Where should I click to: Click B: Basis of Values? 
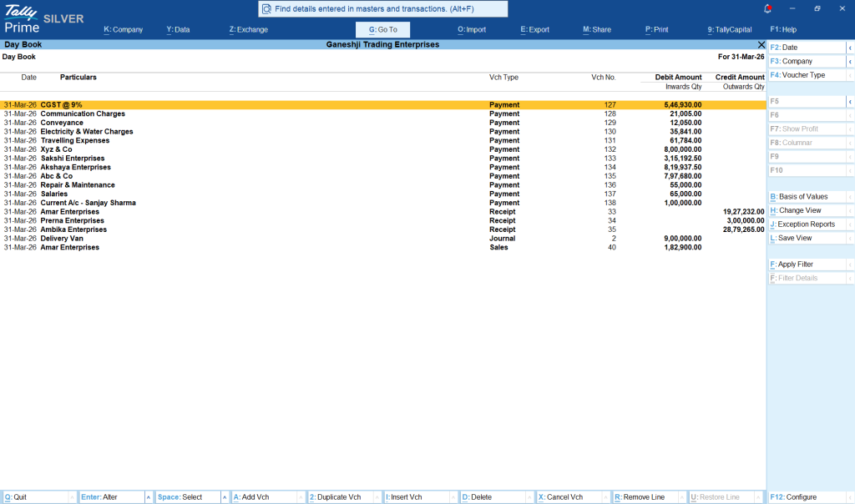click(807, 197)
